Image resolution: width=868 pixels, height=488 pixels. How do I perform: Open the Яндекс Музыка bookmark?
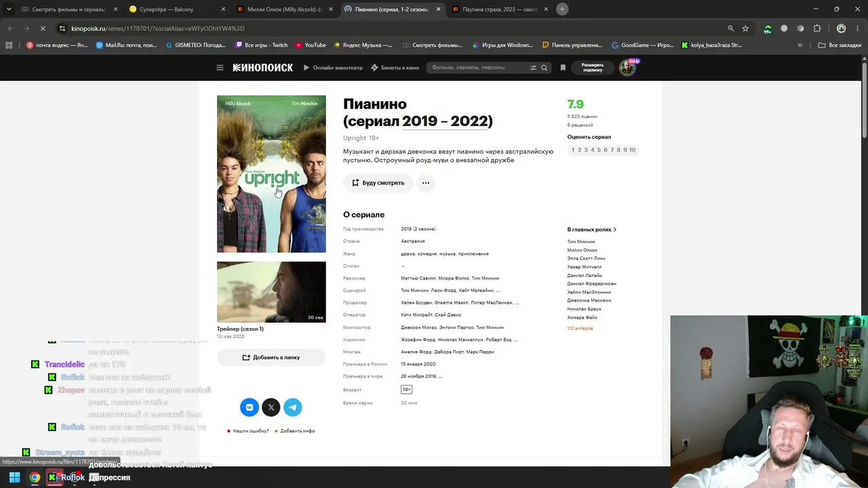click(363, 45)
